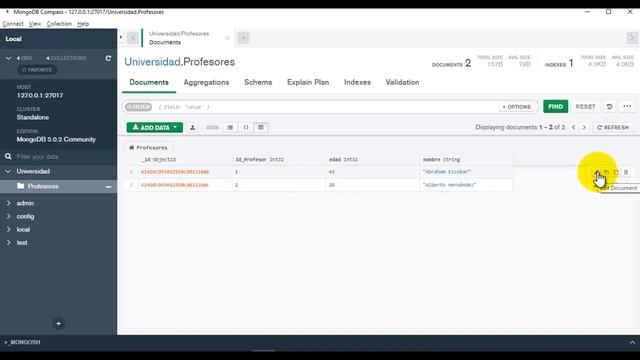Click the Profesores breadcrumb label
640x360 pixels.
pyautogui.click(x=152, y=147)
